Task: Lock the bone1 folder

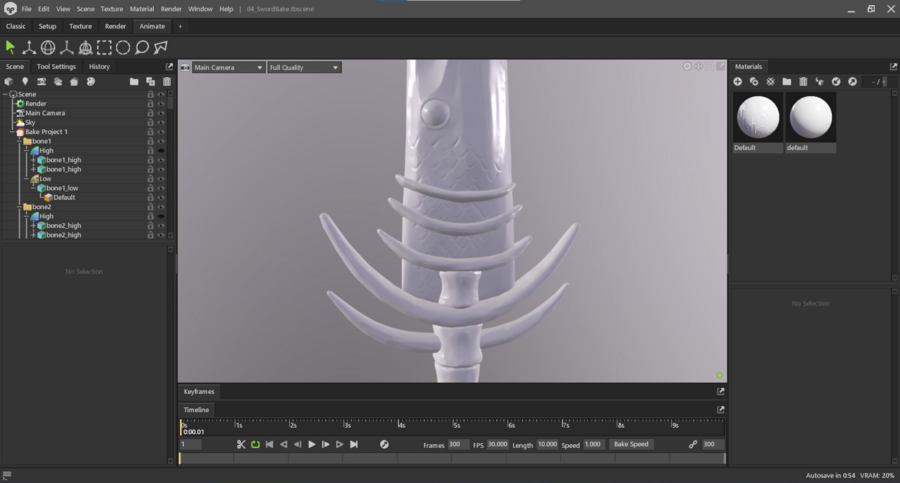Action: (150, 141)
